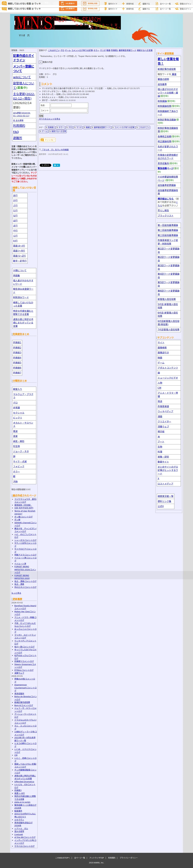The image size is (193, 868).
Task: Open the アットウィキTOP footer link
Action: (97, 858)
